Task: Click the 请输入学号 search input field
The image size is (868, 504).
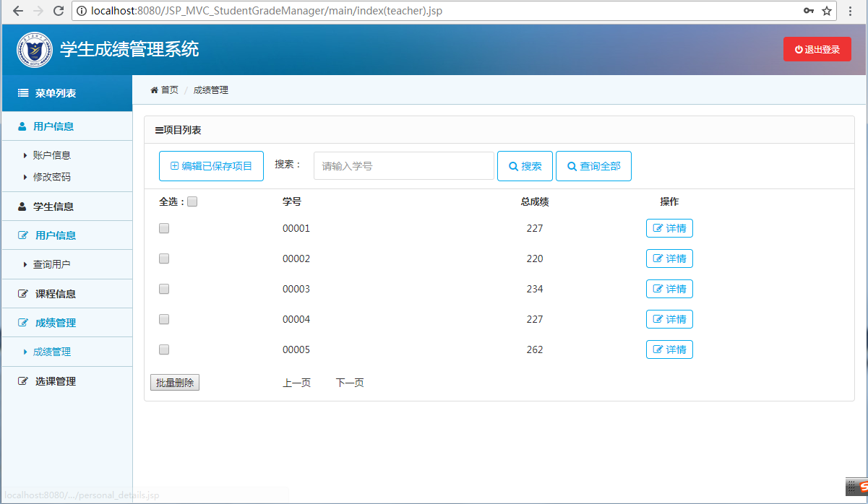Action: (403, 166)
